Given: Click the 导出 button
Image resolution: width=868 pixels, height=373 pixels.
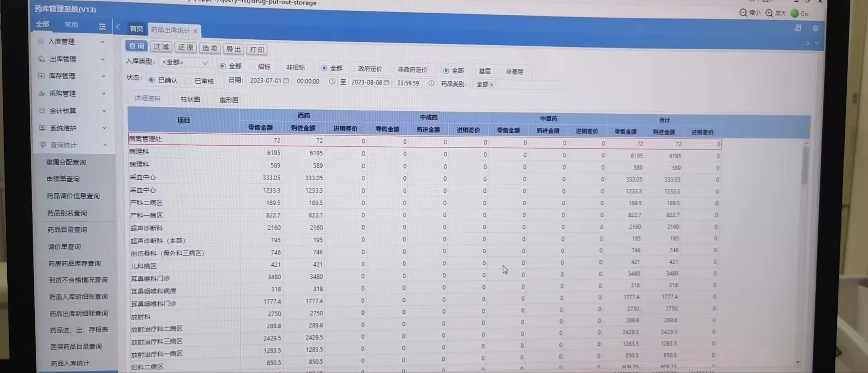Looking at the screenshot, I should [x=233, y=49].
